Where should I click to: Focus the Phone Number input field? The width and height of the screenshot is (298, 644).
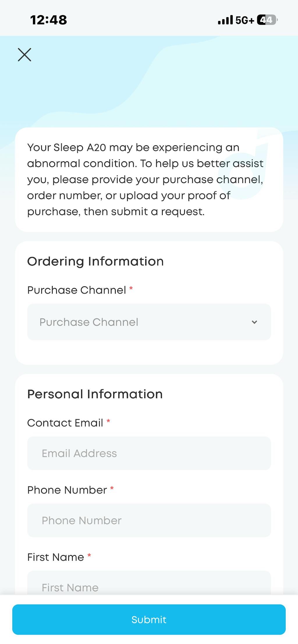pos(149,520)
